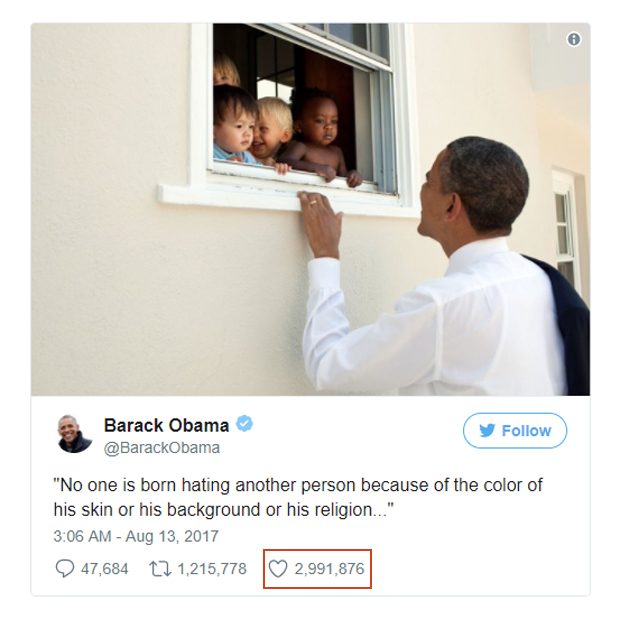
Task: Open the Barack Obama display name link
Action: 166,425
